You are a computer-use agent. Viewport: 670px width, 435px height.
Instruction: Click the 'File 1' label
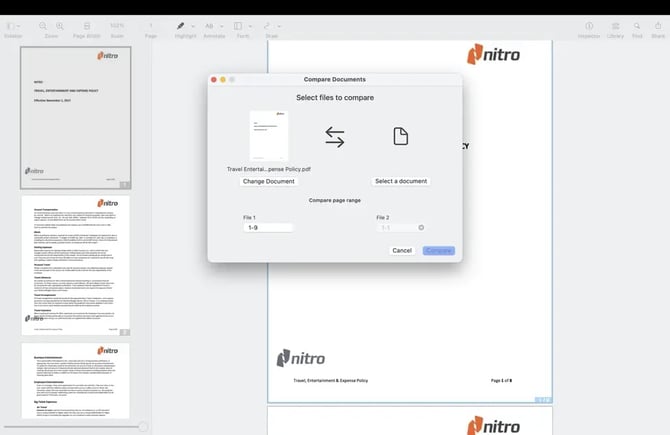(249, 218)
